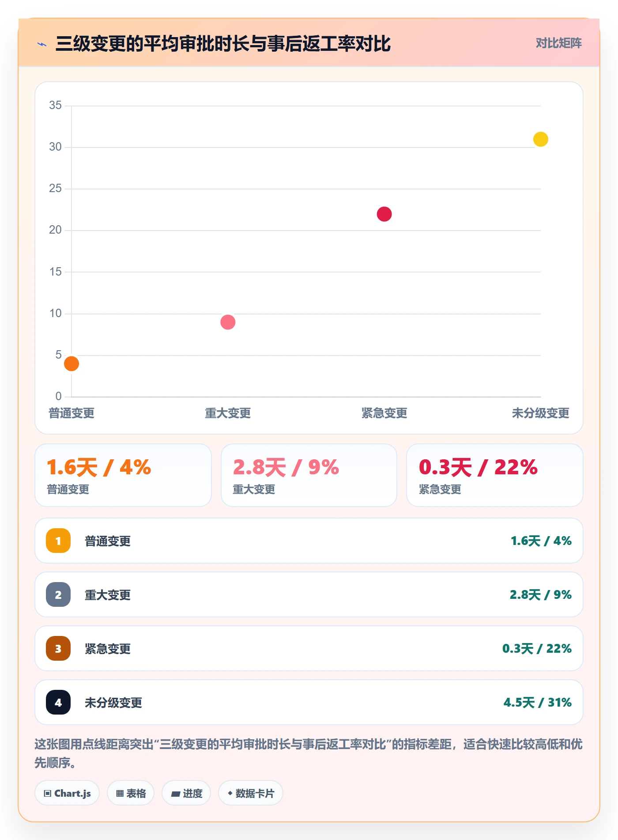Open the 0.3天 / 22% 紧急变更 card
The width and height of the screenshot is (618, 840).
tap(495, 475)
